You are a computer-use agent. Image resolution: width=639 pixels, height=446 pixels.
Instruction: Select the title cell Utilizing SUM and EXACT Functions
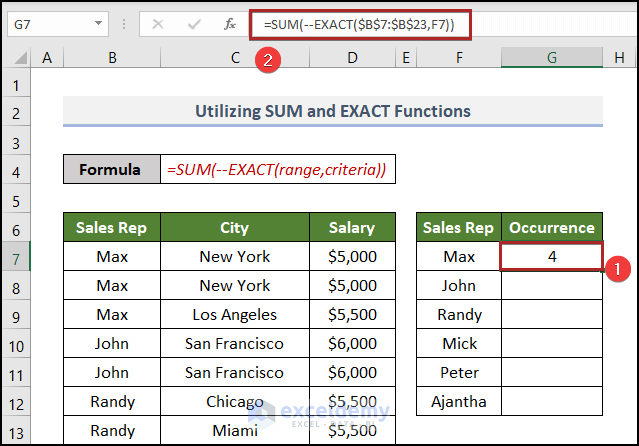pyautogui.click(x=332, y=110)
